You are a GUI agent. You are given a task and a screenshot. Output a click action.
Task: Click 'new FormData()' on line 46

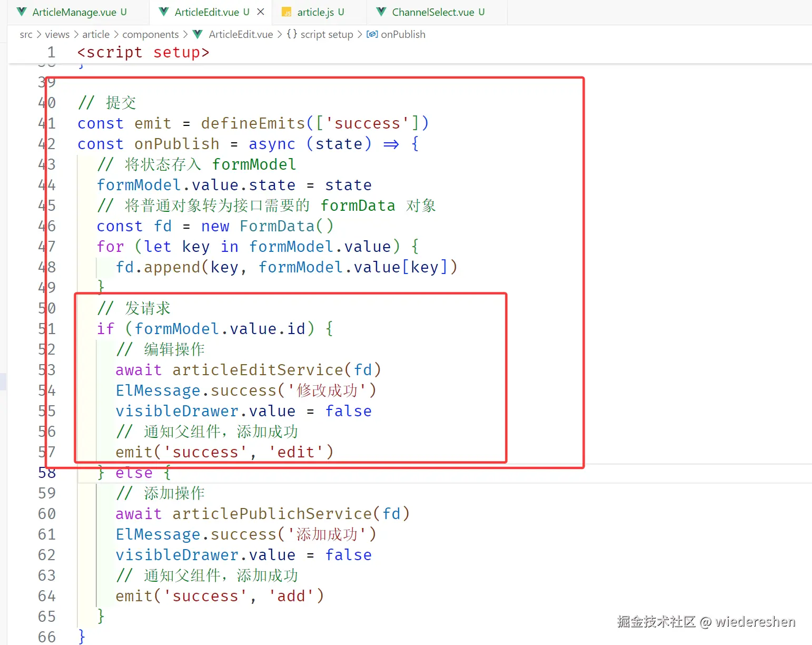(268, 226)
